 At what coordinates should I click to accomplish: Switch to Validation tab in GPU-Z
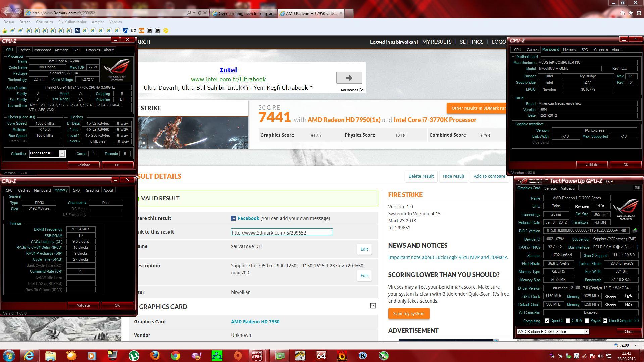click(x=568, y=188)
